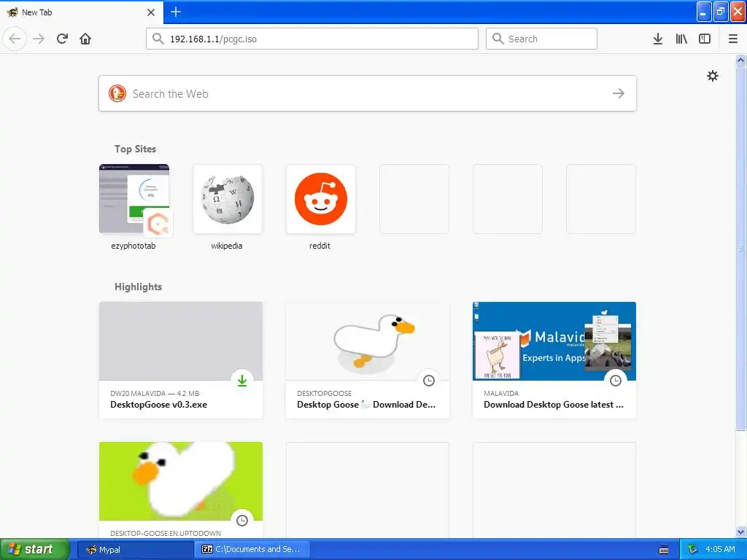Open Download Desktop Goose latest highlight
This screenshot has width=747, height=560.
(554, 360)
